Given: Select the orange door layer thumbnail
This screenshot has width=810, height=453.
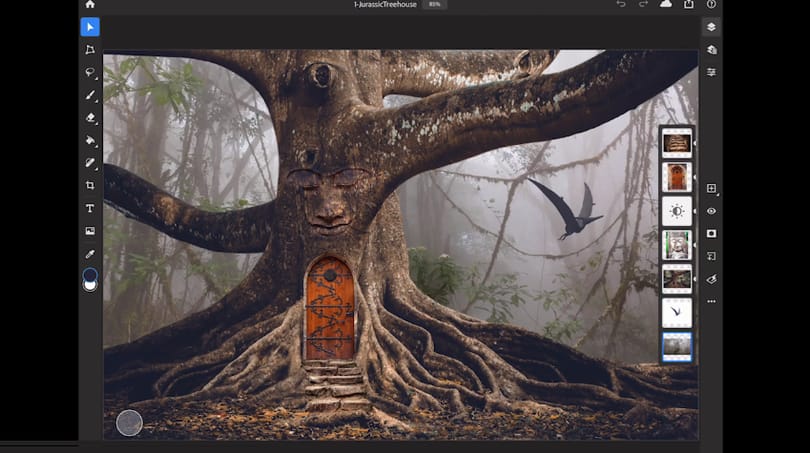Looking at the screenshot, I should tap(677, 177).
